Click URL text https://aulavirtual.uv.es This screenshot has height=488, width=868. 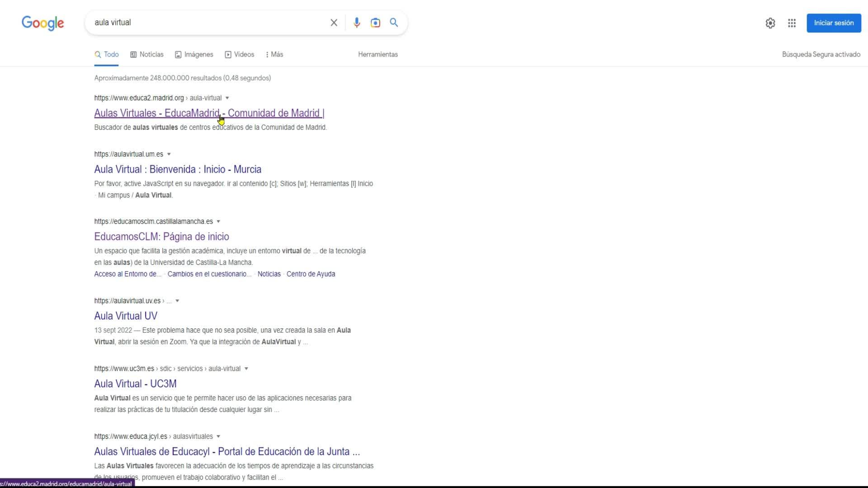[x=127, y=301]
